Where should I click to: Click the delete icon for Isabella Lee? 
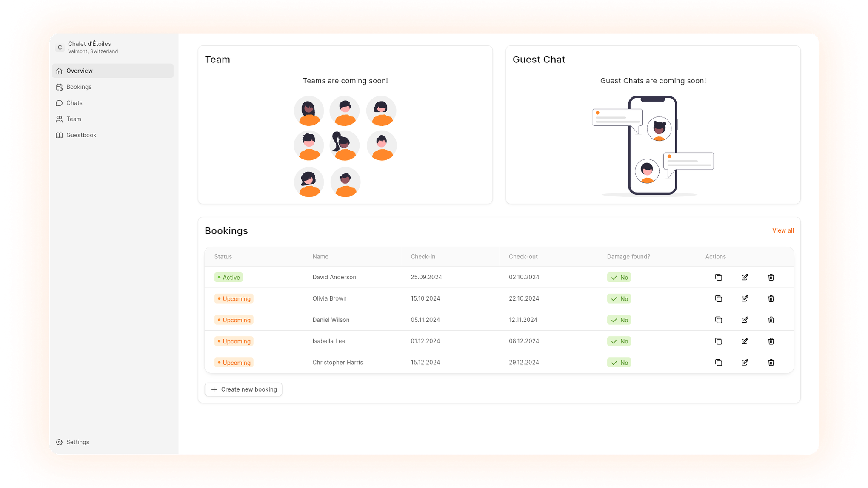click(771, 341)
